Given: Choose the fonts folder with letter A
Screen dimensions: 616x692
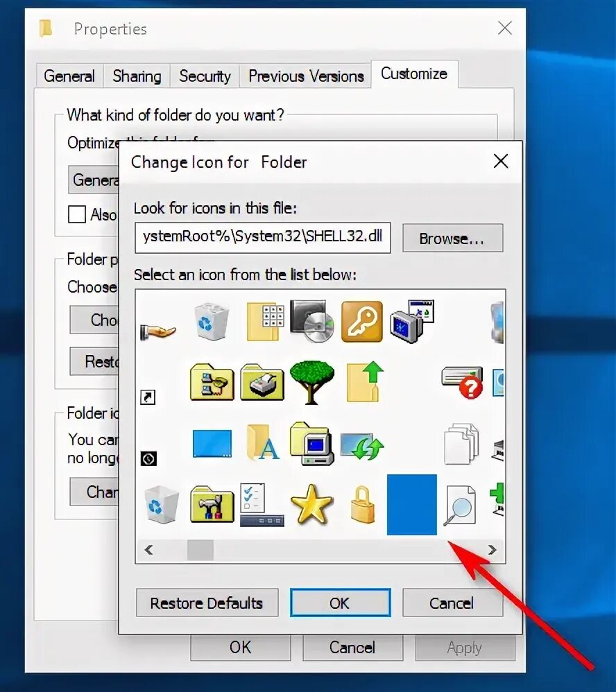Looking at the screenshot, I should [x=263, y=443].
